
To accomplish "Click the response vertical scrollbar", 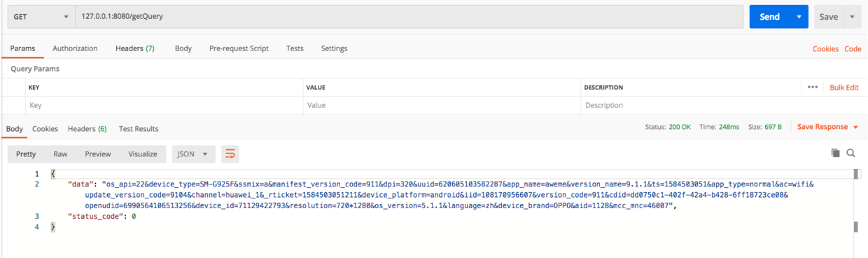I will (x=855, y=200).
